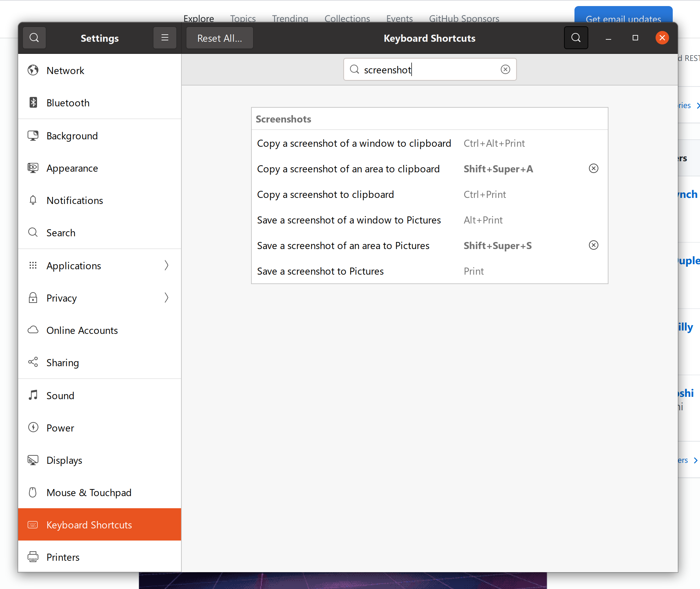
Task: Open the Settings hamburger menu
Action: click(x=165, y=38)
